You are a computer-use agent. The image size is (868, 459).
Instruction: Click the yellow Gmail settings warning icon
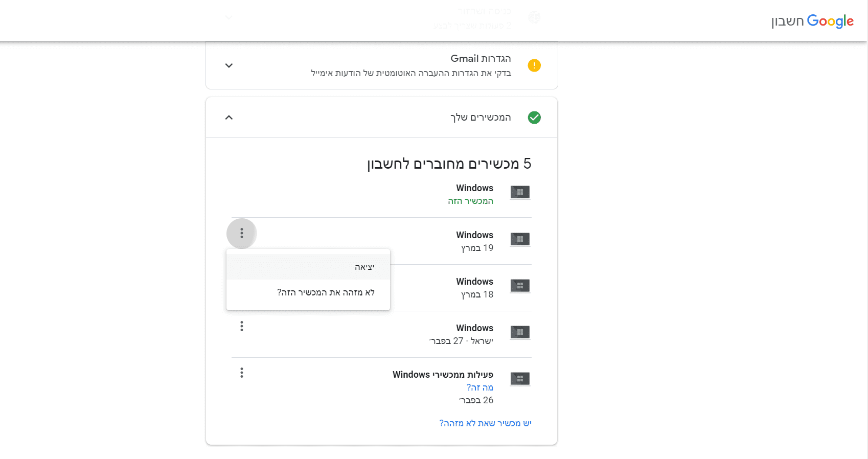point(534,65)
